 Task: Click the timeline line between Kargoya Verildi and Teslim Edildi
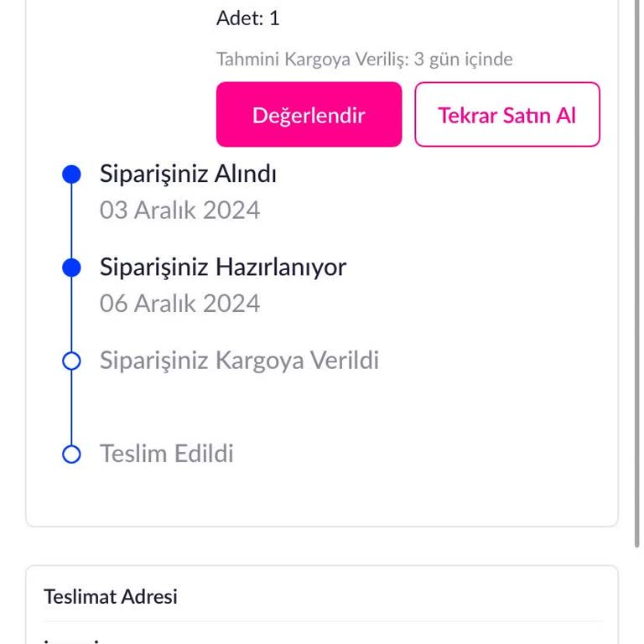tap(72, 408)
